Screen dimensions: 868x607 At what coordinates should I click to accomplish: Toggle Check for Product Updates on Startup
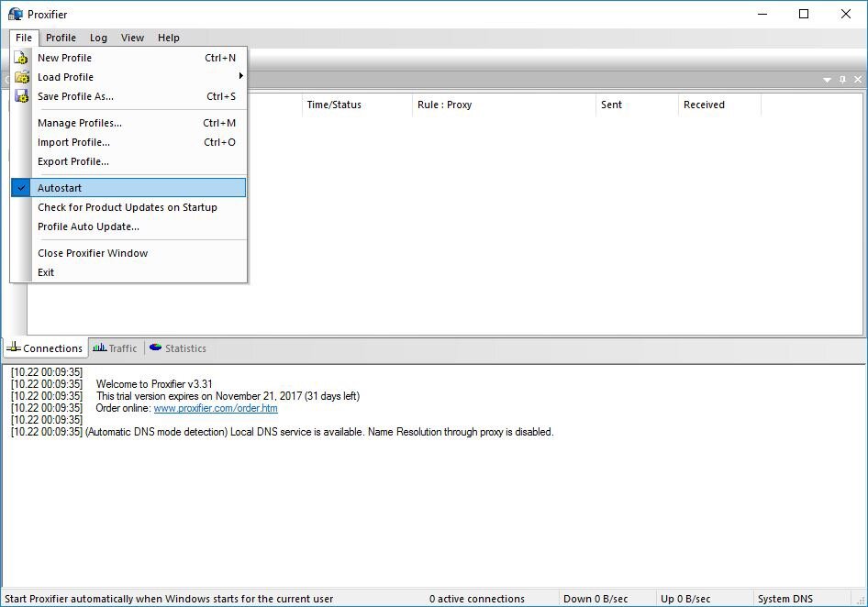pos(128,207)
